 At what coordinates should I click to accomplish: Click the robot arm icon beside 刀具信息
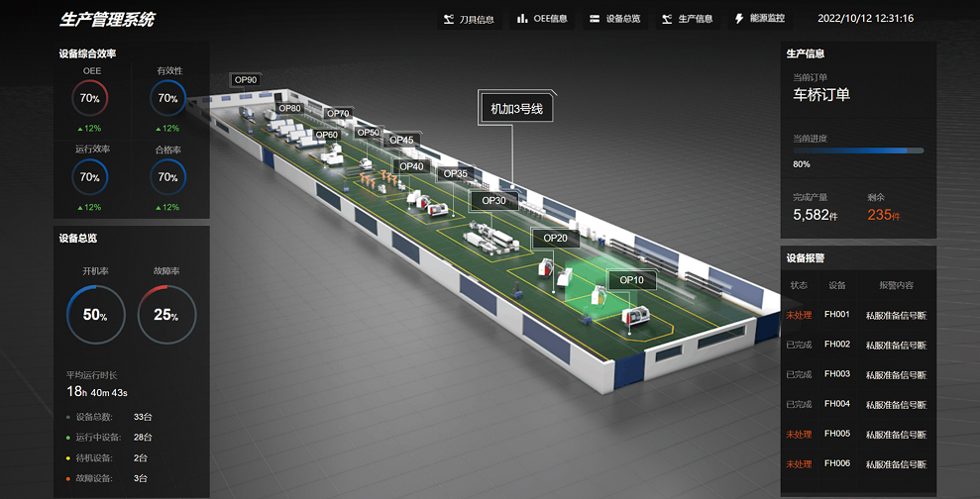click(x=450, y=19)
